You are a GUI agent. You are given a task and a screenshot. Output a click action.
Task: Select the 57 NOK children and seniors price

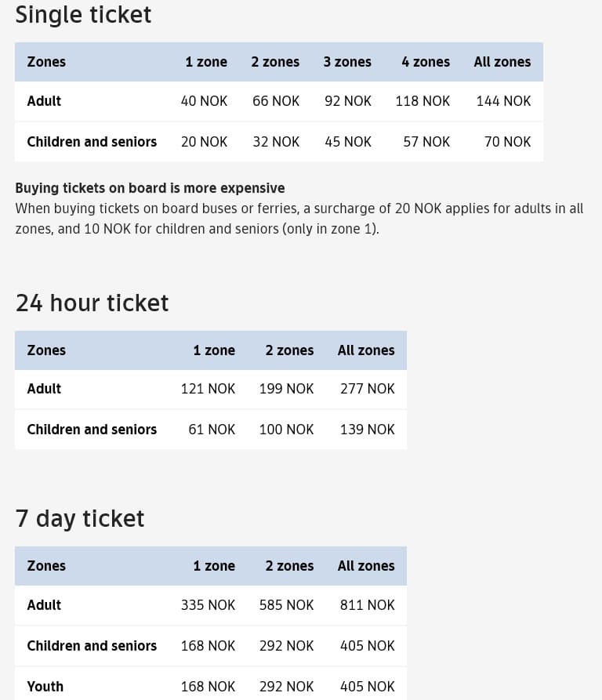click(426, 142)
